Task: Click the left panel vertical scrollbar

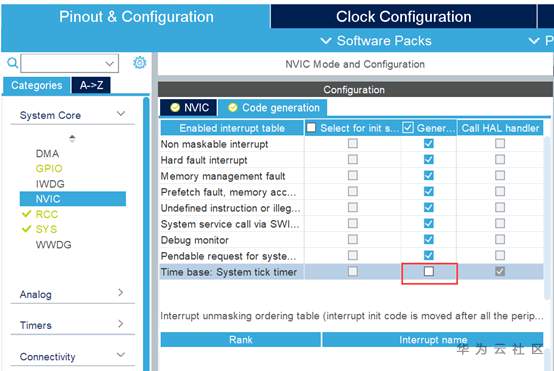Action: (146, 233)
